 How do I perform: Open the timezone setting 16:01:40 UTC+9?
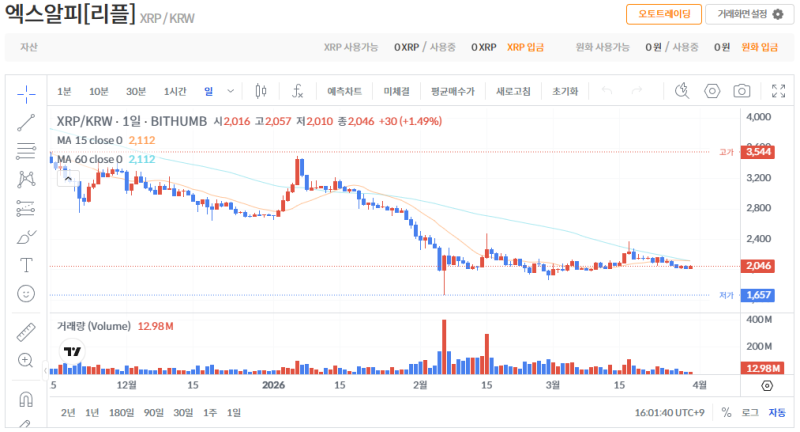669,413
